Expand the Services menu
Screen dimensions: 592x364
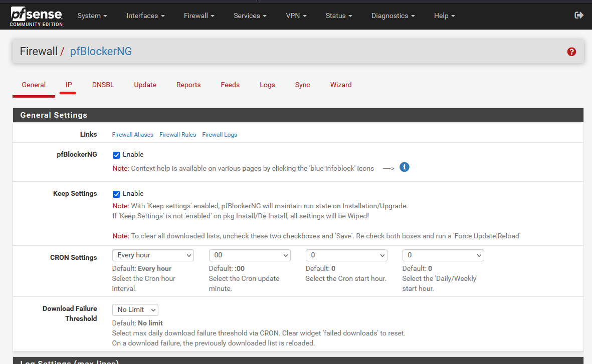click(250, 16)
